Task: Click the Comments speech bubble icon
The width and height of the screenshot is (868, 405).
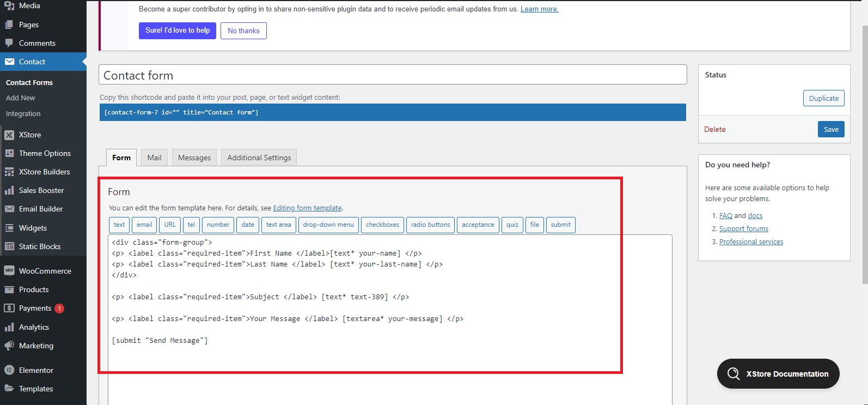Action: click(x=9, y=43)
